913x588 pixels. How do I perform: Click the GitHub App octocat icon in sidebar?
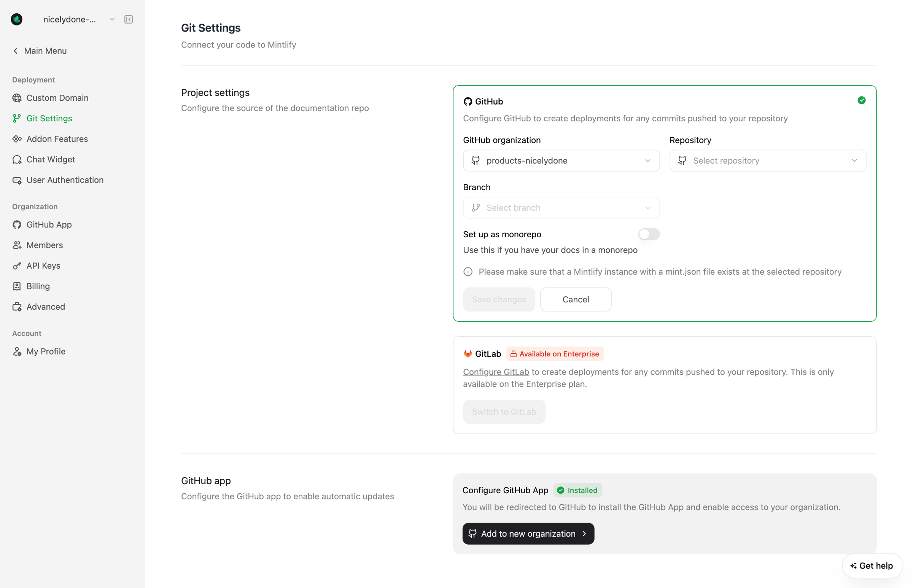[17, 224]
